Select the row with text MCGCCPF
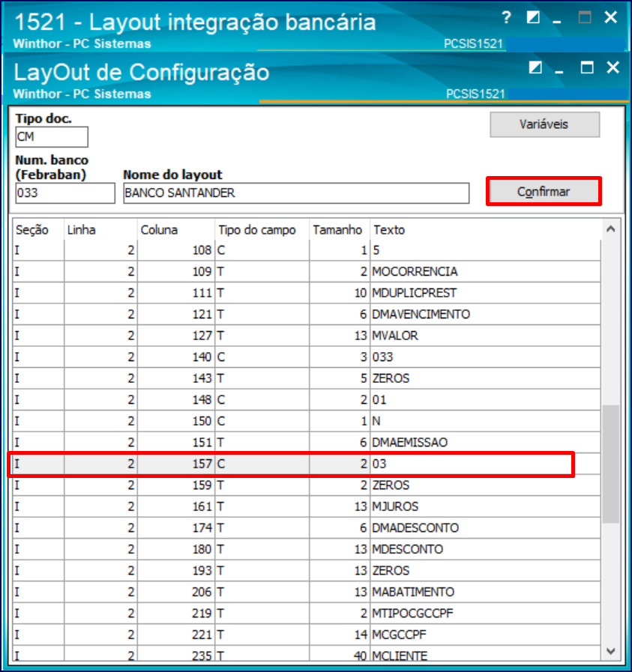This screenshot has height=672, width=632. [x=307, y=635]
